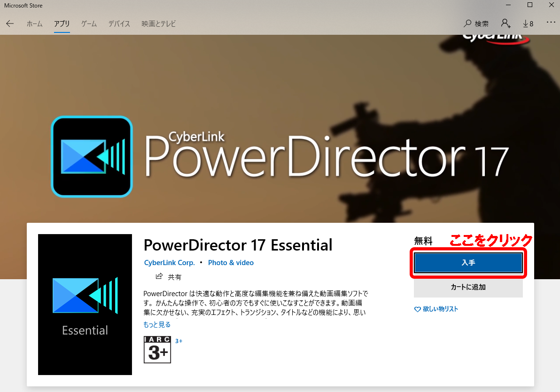This screenshot has width=560, height=392.
Task: Click the アプリ tab in the navigation
Action: (62, 24)
